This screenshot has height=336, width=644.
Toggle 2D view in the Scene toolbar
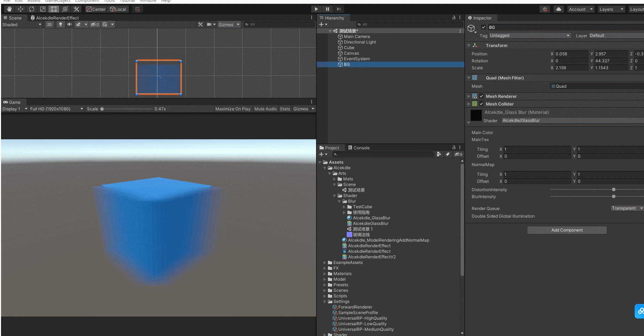pyautogui.click(x=49, y=24)
